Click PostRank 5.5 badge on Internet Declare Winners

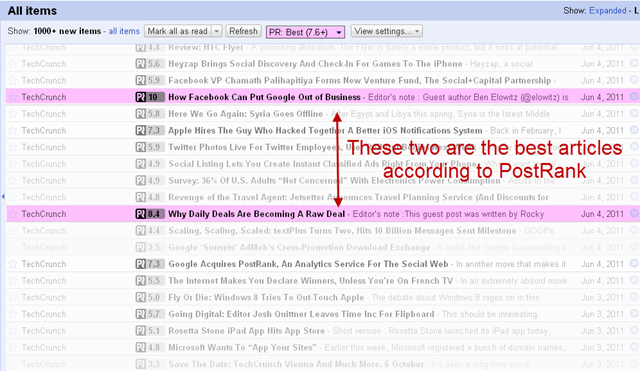pos(150,281)
